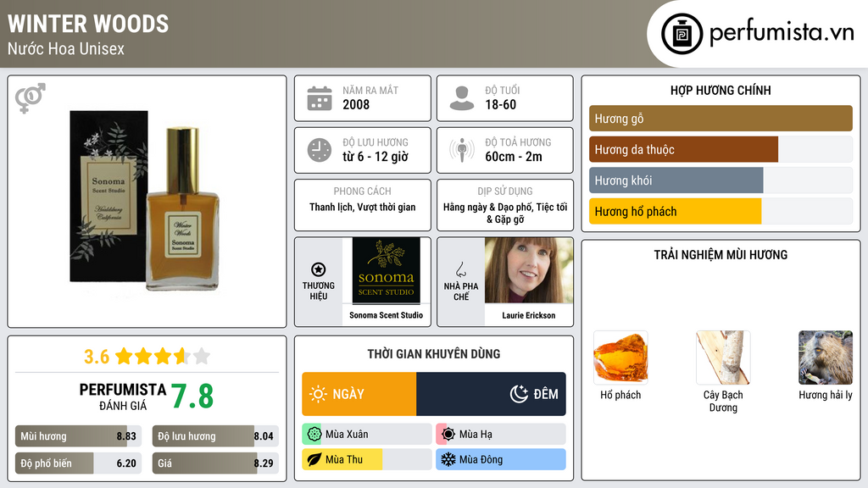Click the Nước Hoa Unisex subtitle

[66, 48]
